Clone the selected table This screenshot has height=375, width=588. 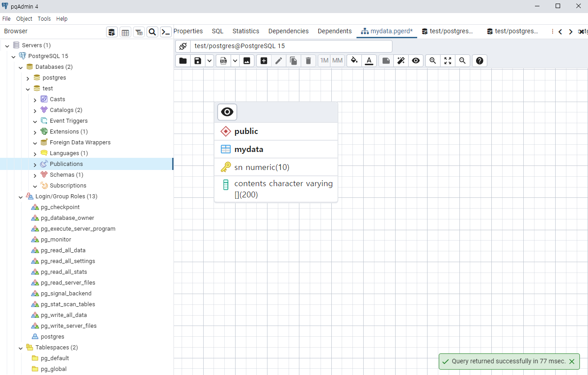pos(294,61)
